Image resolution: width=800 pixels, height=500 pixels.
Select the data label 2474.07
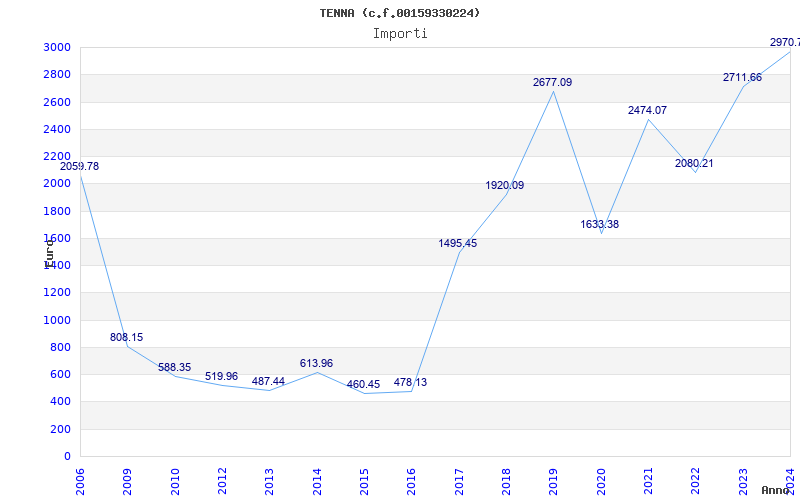(x=647, y=110)
